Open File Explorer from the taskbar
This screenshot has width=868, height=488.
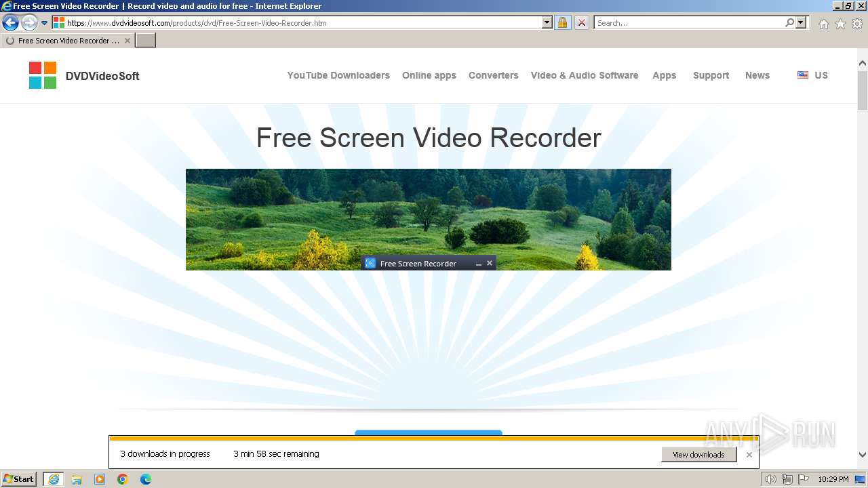coord(77,479)
